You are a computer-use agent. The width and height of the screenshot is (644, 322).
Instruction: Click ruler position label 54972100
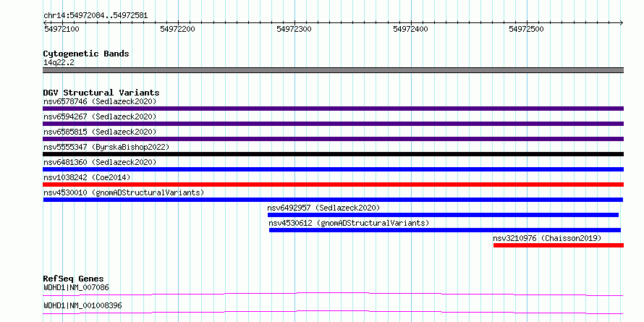[x=62, y=29]
